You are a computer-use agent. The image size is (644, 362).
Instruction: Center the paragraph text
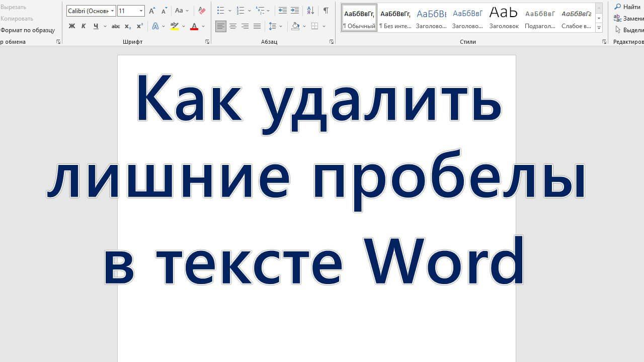pos(233,26)
